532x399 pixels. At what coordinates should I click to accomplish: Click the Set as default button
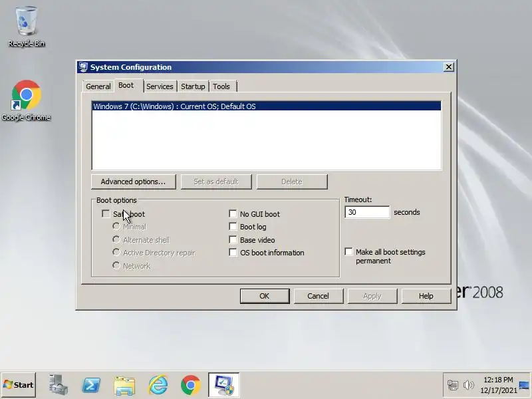pos(216,182)
